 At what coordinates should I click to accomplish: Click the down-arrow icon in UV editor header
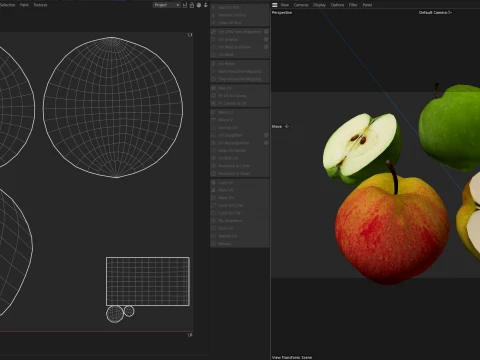205,5
